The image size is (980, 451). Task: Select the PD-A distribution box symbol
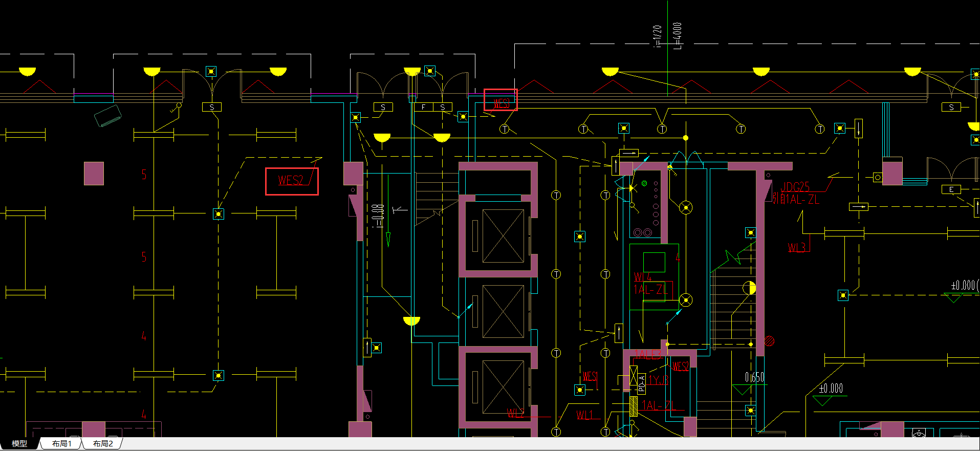click(x=642, y=384)
